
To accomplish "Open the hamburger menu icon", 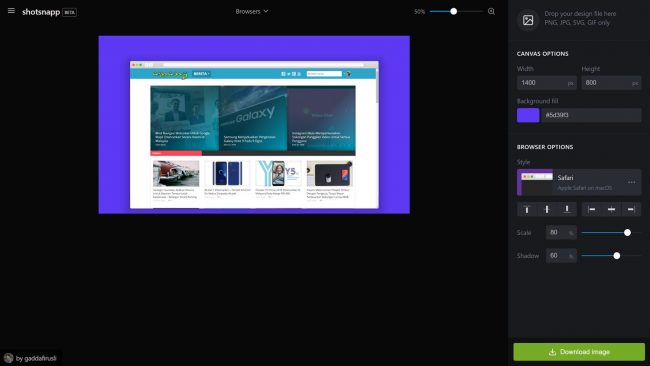I will point(11,11).
